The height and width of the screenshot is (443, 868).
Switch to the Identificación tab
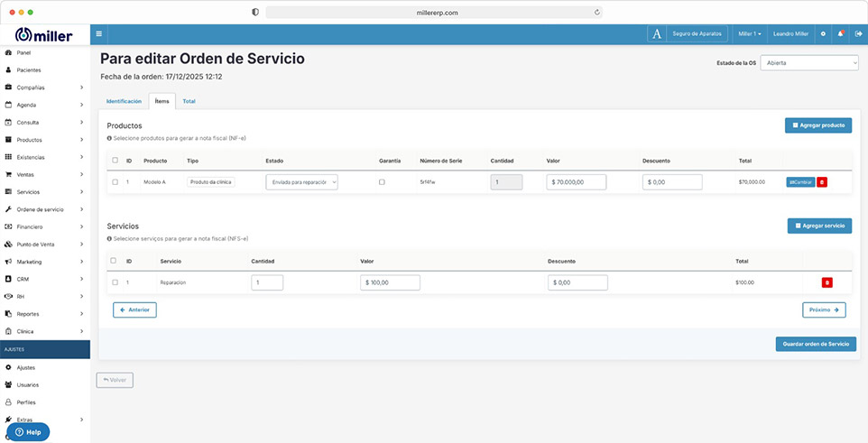(124, 101)
